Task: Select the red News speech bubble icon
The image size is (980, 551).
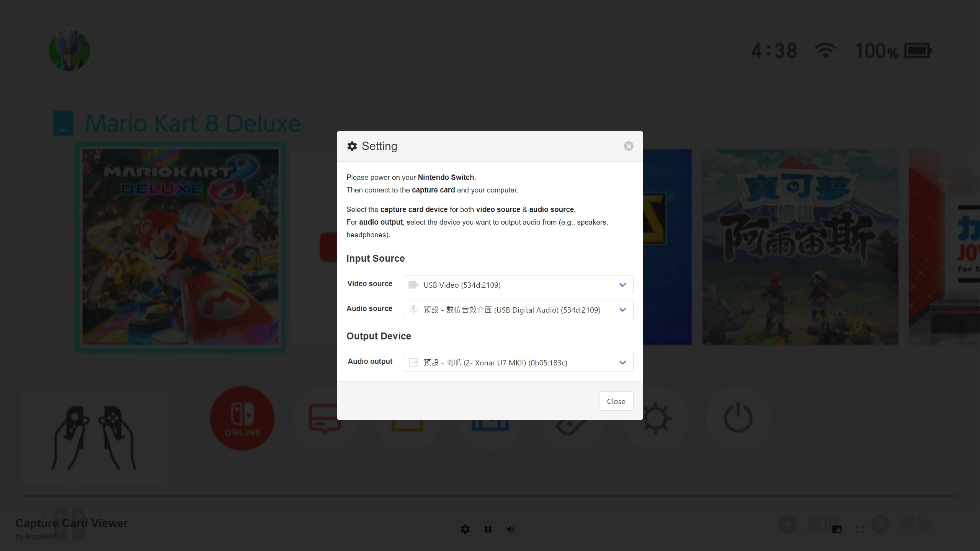Action: pyautogui.click(x=326, y=418)
